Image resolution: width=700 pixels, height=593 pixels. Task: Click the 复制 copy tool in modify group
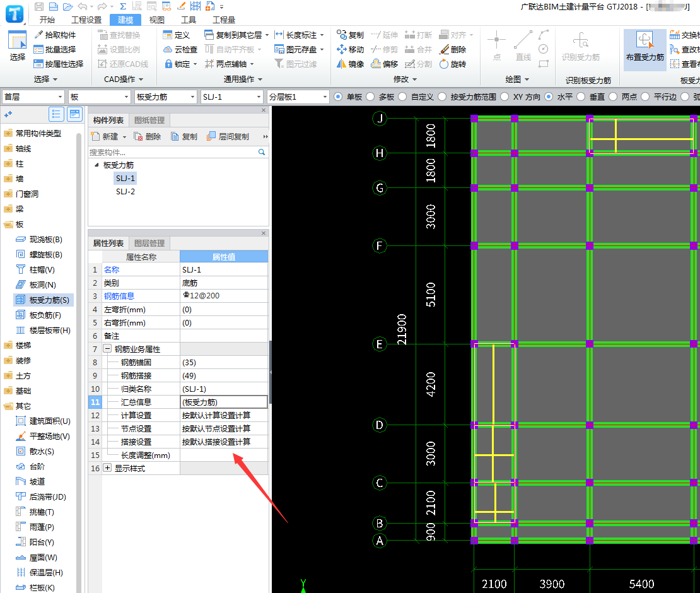pos(351,35)
